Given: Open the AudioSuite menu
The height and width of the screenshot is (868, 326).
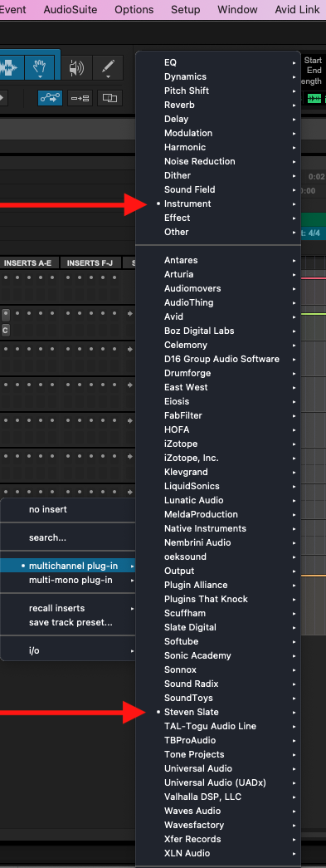Looking at the screenshot, I should [71, 9].
